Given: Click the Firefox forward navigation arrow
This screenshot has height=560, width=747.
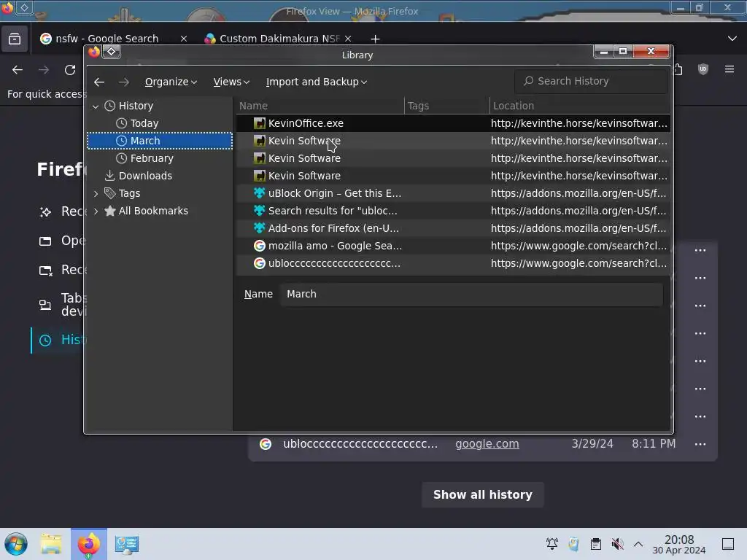Looking at the screenshot, I should click(x=44, y=70).
